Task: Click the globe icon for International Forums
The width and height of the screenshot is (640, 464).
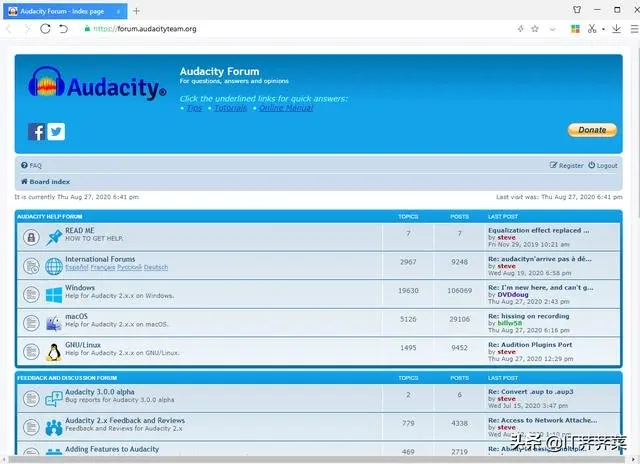Action: [54, 266]
